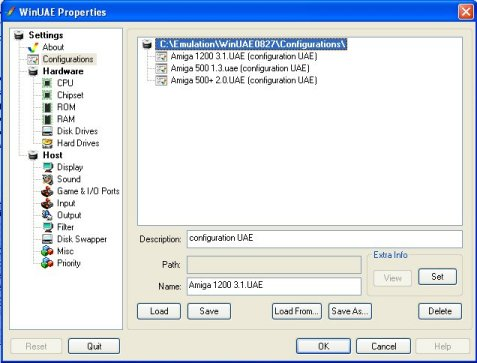This screenshot has width=477, height=363.
Task: Click the RAM module icon
Action: 47,119
